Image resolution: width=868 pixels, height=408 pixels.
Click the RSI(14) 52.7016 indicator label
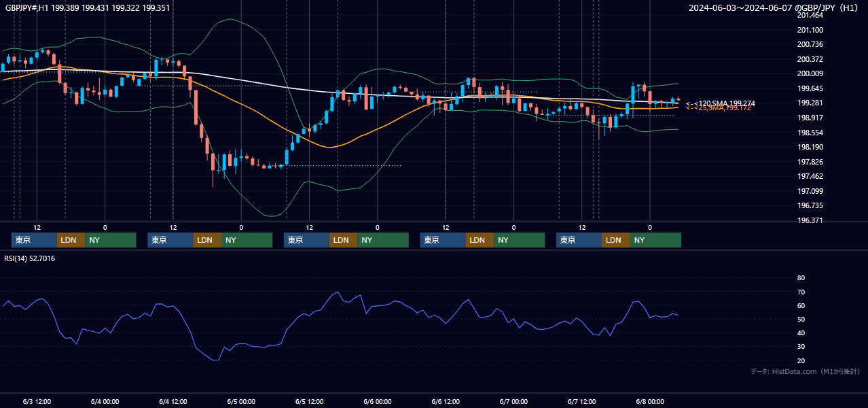tap(30, 258)
